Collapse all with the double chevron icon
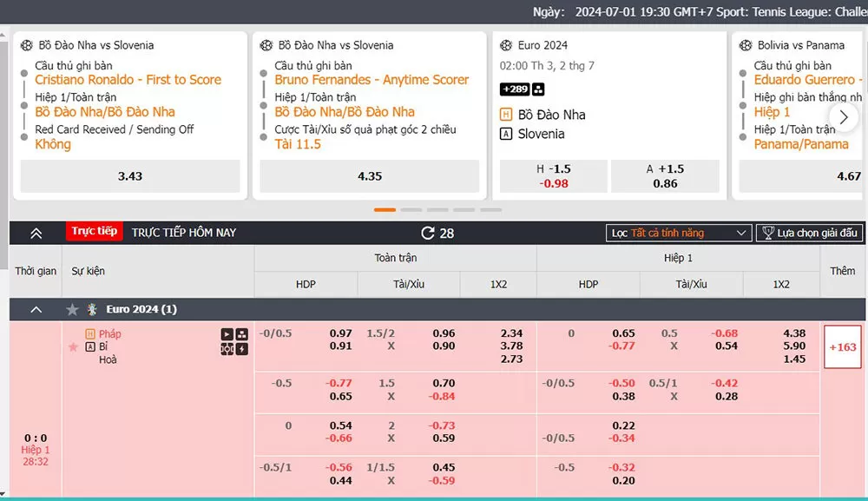This screenshot has height=501, width=868. tap(36, 233)
